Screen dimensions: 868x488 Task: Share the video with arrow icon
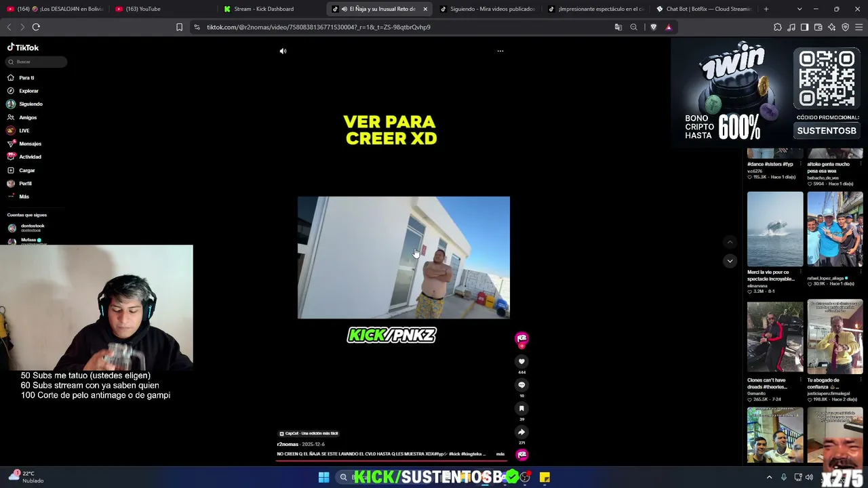pos(521,432)
